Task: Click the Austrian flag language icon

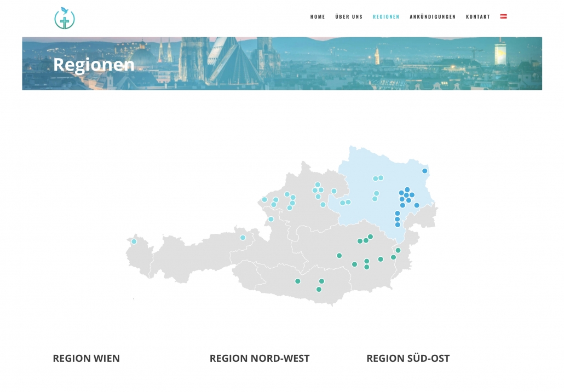Action: 504,16
